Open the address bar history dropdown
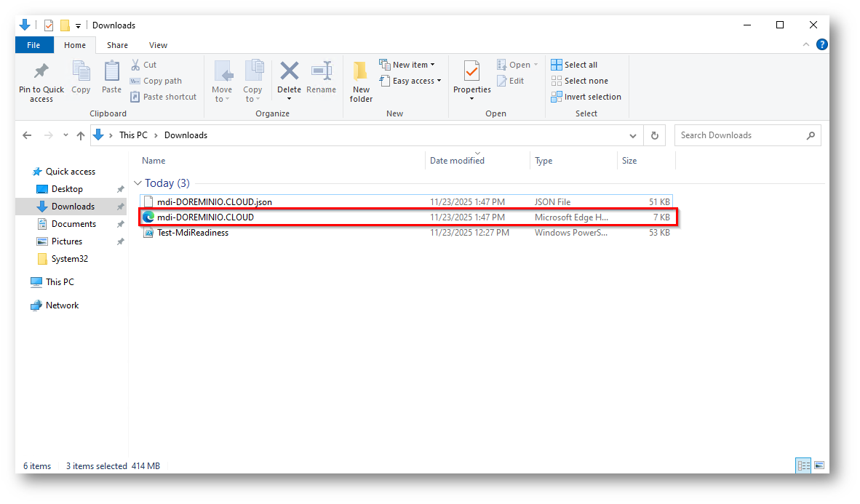Viewport: 860px width, 504px height. [632, 135]
